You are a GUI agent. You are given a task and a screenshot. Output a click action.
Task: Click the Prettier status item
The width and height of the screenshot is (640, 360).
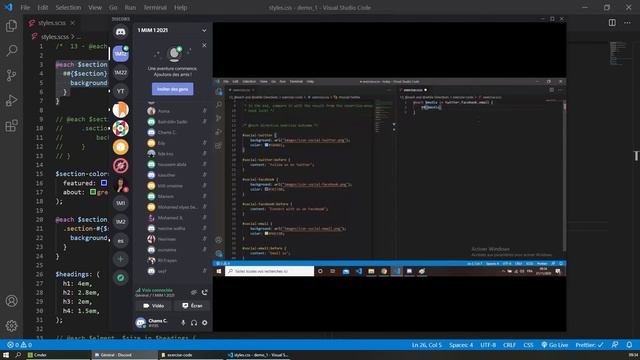click(x=589, y=345)
